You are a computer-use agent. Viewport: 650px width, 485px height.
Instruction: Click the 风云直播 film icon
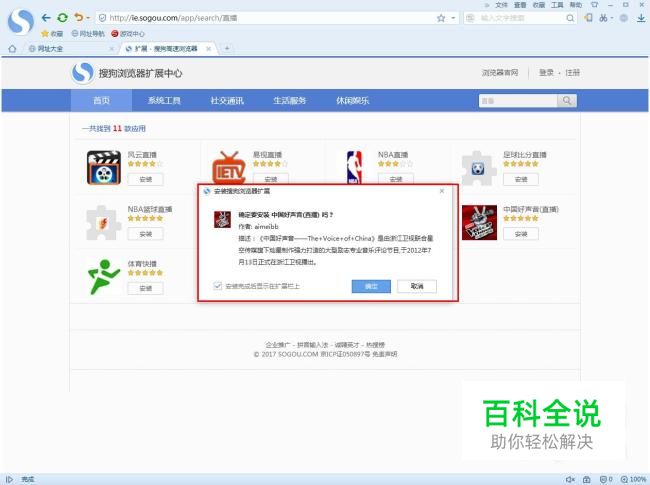[104, 167]
